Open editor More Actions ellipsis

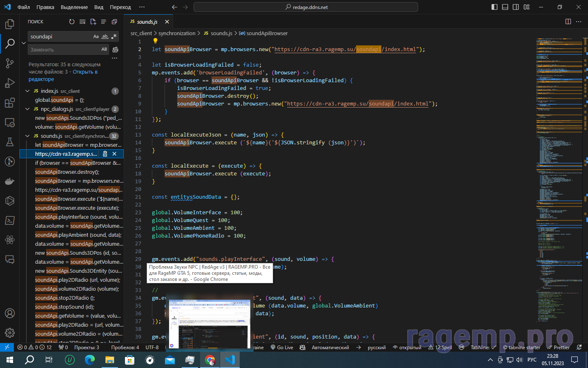pyautogui.click(x=579, y=22)
